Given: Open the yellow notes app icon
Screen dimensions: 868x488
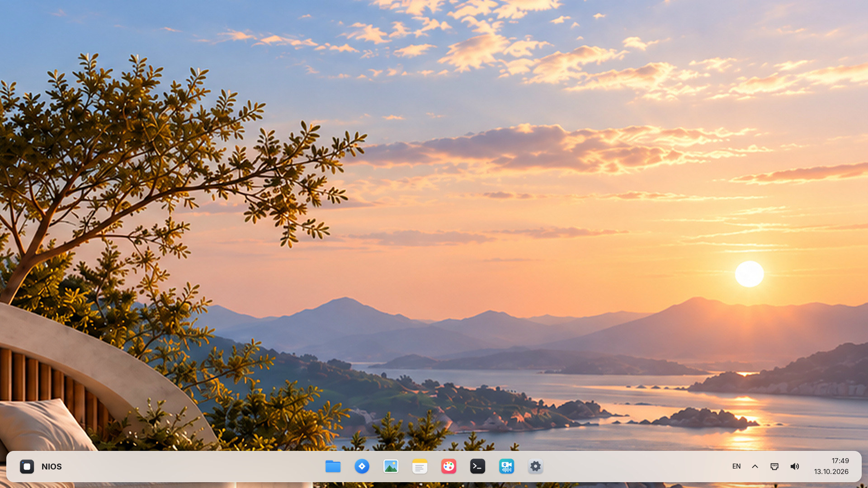Looking at the screenshot, I should (420, 466).
